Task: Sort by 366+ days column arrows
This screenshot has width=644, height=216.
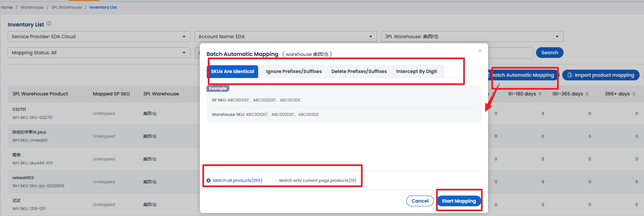Action: pos(634,94)
